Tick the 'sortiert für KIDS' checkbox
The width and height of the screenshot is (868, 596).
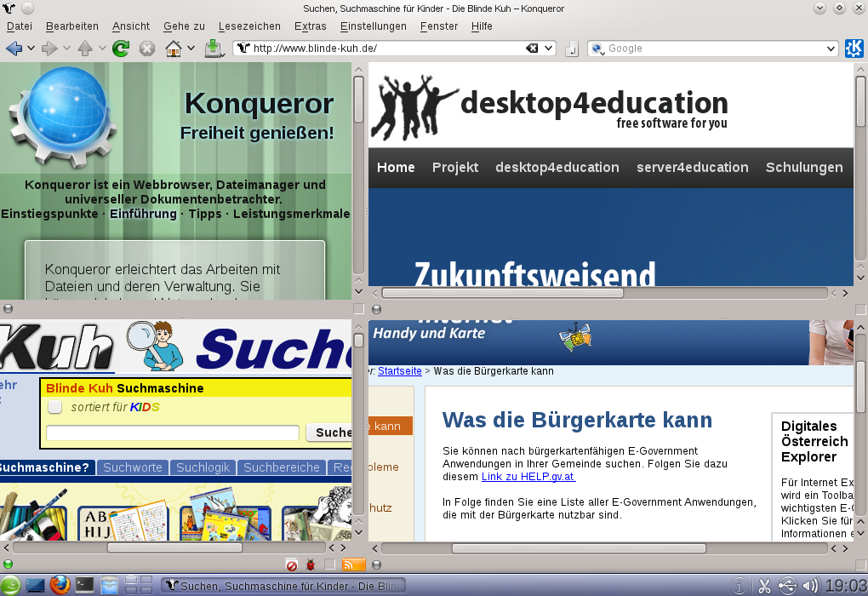coord(54,407)
